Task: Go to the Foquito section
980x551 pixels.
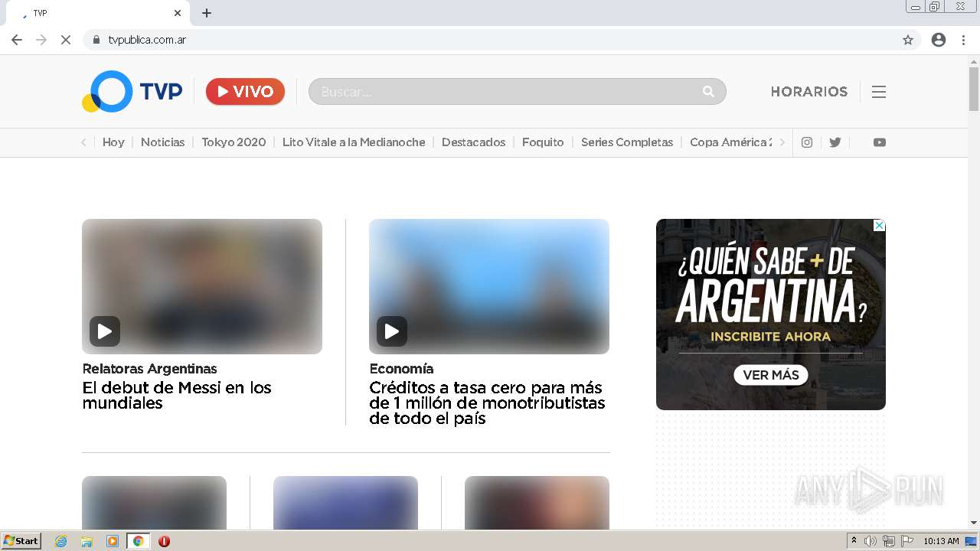Action: [543, 142]
